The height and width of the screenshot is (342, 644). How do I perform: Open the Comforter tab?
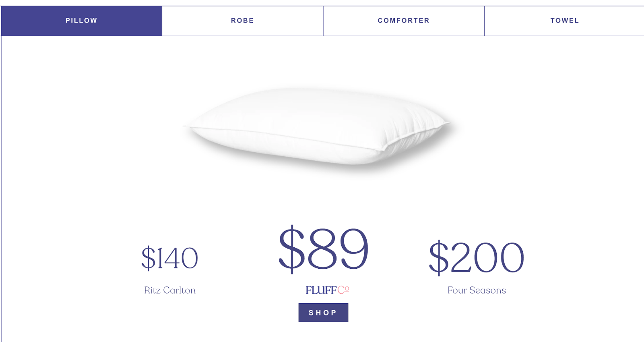(x=403, y=21)
